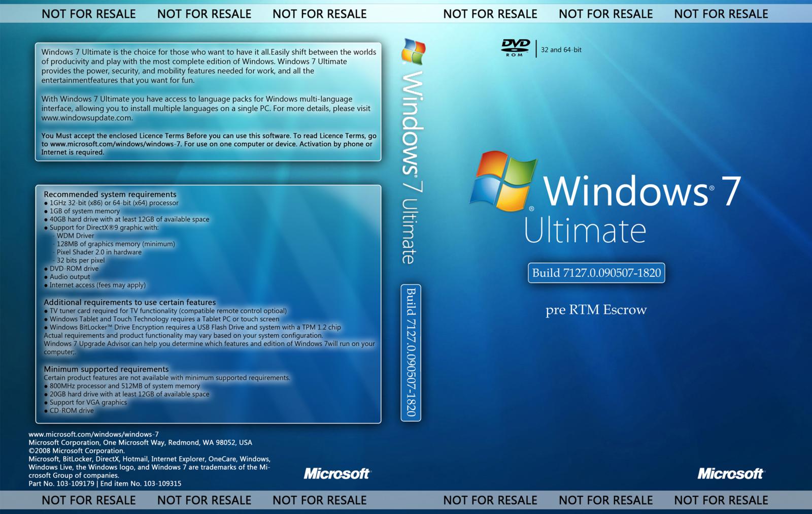The image size is (812, 514).
Task: Click the 'Recommended system requirements' heading
Action: coord(110,194)
